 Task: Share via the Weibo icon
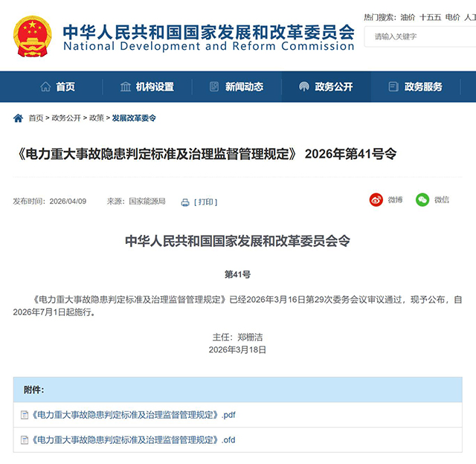[x=376, y=200]
